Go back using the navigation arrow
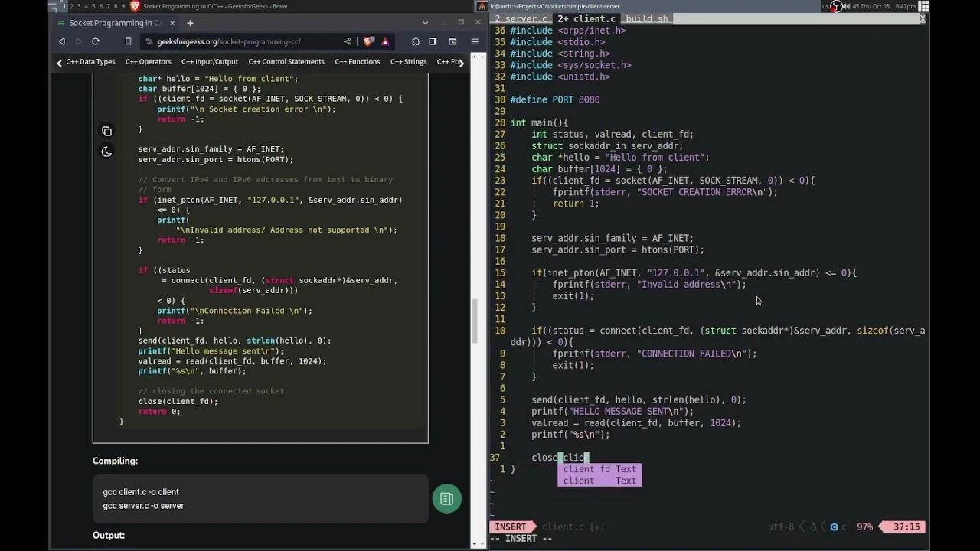Image resolution: width=980 pixels, height=551 pixels. click(x=62, y=41)
